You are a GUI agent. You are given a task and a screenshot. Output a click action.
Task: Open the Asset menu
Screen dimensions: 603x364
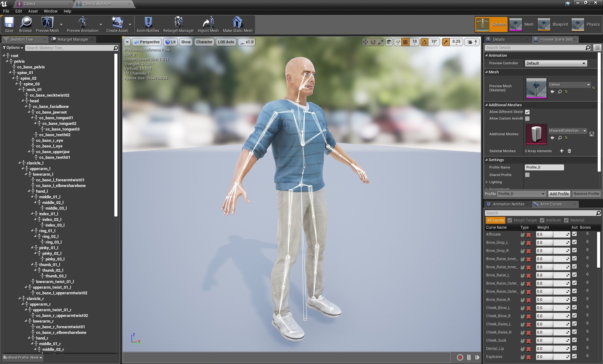tap(33, 11)
